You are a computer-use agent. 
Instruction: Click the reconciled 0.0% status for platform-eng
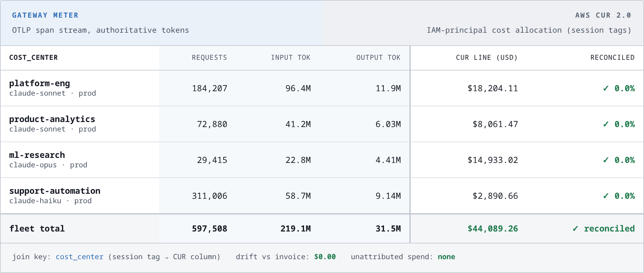coord(619,88)
